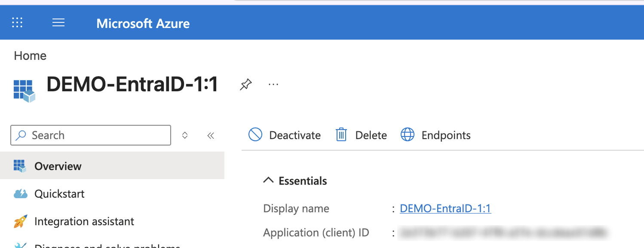Screen dimensions: 644x248
Task: Collapse the Essentials section
Action: pos(295,181)
